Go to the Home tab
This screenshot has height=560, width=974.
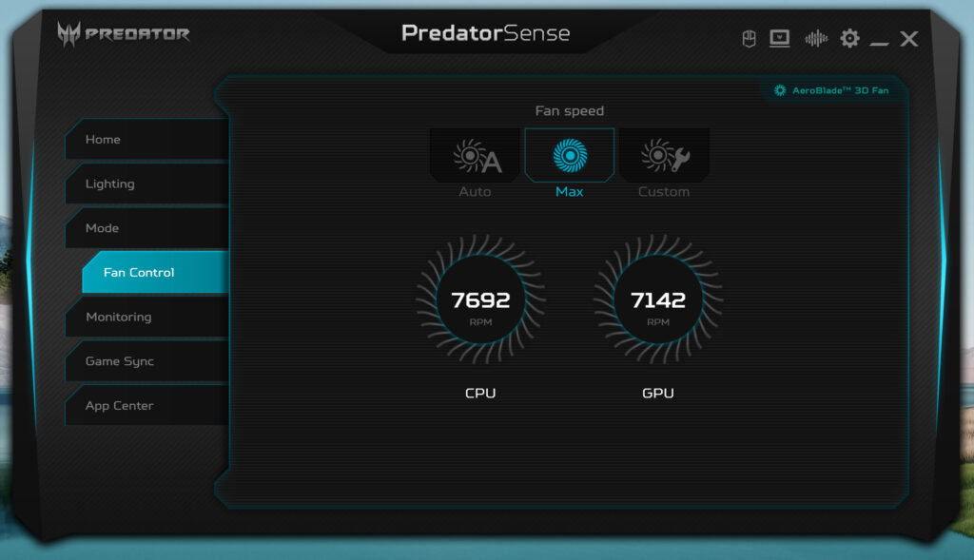tap(146, 140)
